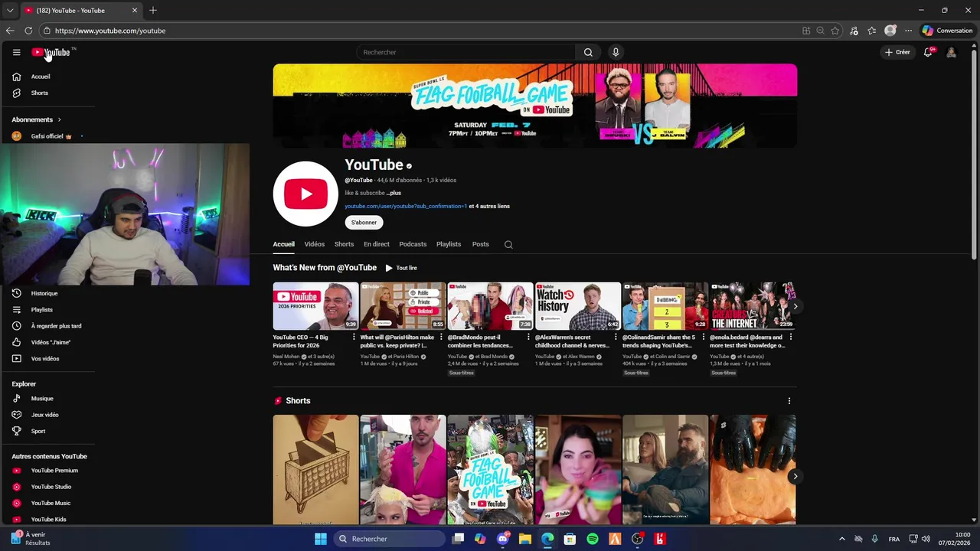Switch to the Posts tab

tap(480, 244)
